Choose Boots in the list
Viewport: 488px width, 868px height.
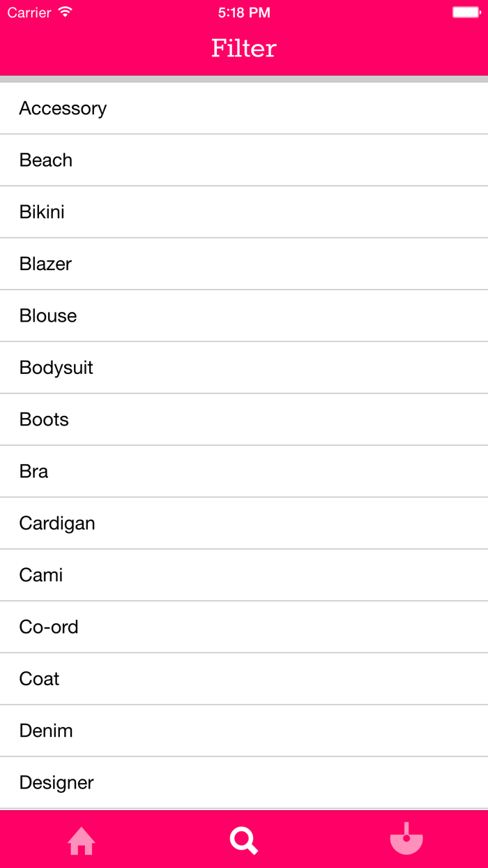pyautogui.click(x=244, y=419)
